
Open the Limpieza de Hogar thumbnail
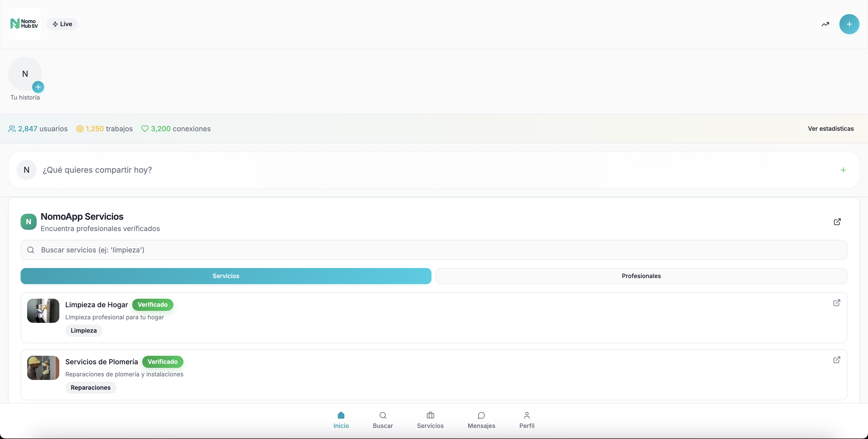coord(43,311)
